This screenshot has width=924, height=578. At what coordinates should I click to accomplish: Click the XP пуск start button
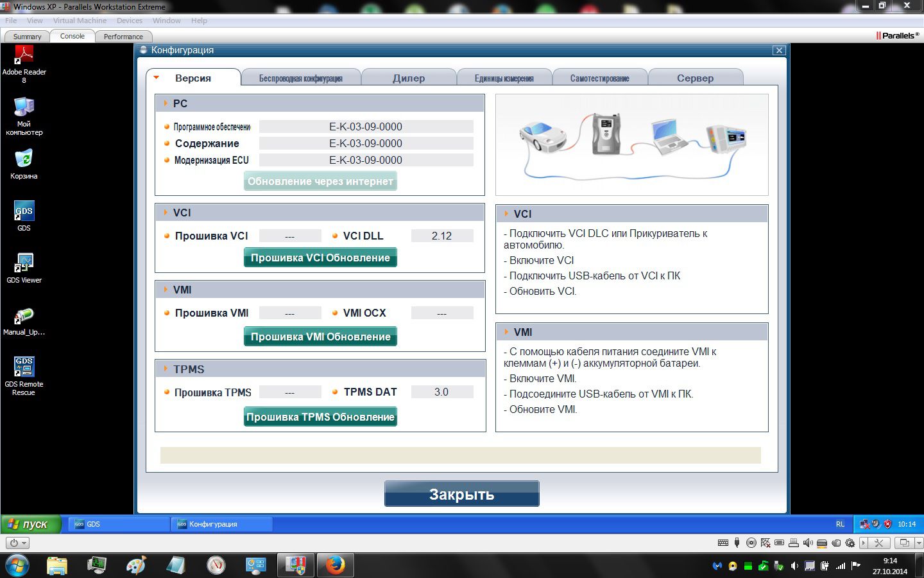click(x=31, y=524)
